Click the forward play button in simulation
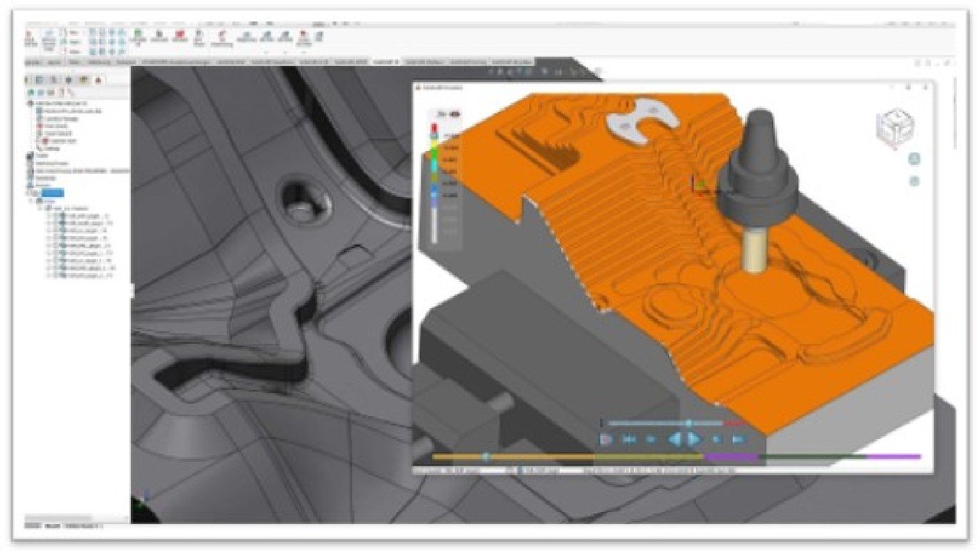Image resolution: width=980 pixels, height=554 pixels. pyautogui.click(x=694, y=439)
